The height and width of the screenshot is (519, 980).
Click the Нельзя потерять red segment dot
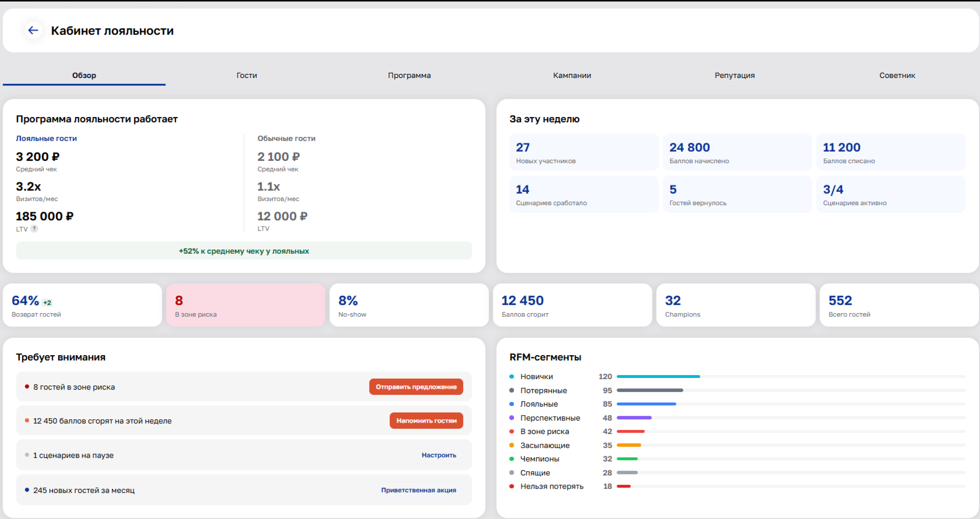(512, 486)
